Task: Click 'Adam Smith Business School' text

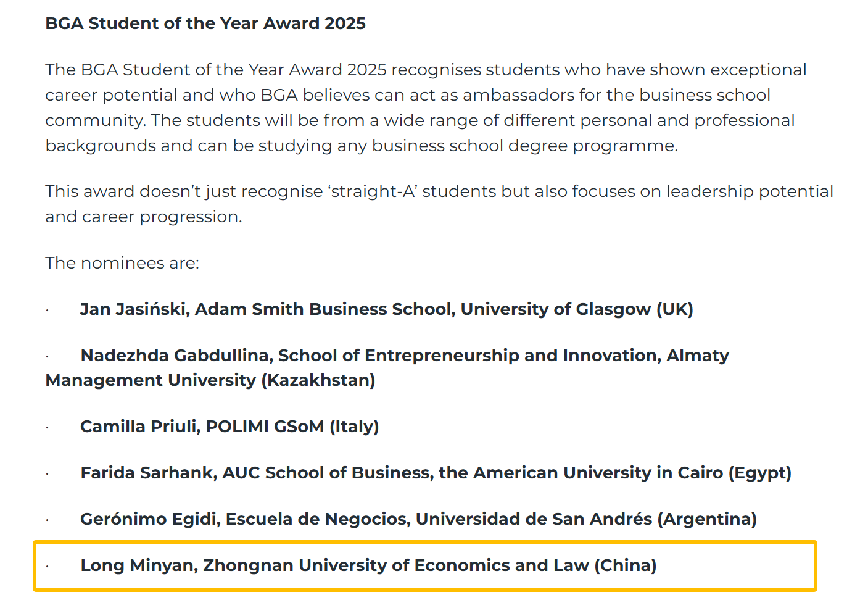Action: 325,309
